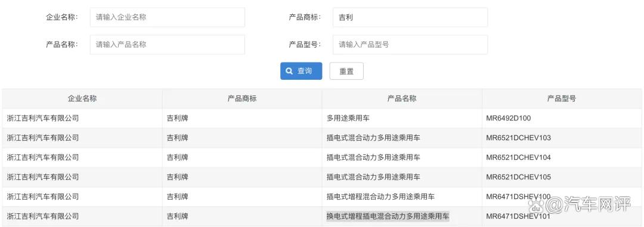Image resolution: width=644 pixels, height=227 pixels.
Task: Click 浙江吉利汽车有限公司 in MR6492D100 row
Action: [x=43, y=118]
